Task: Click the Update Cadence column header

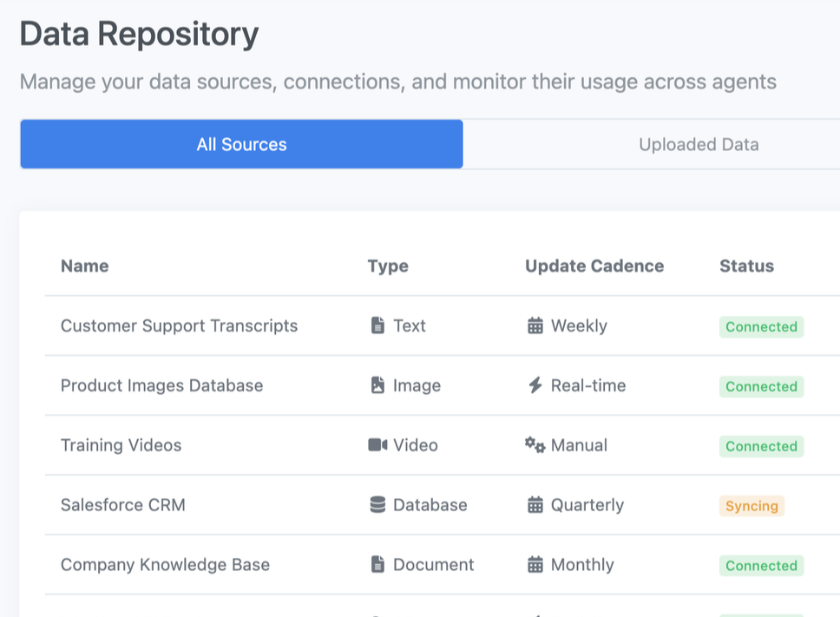Action: point(594,266)
